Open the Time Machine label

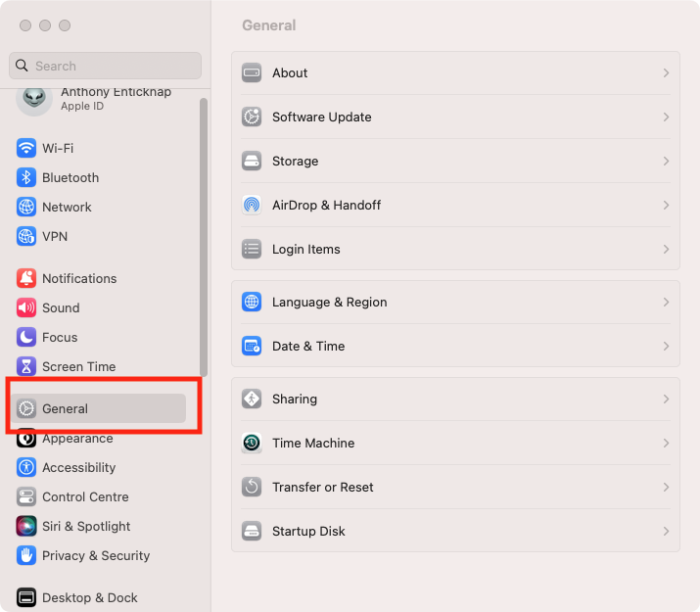[x=313, y=444]
